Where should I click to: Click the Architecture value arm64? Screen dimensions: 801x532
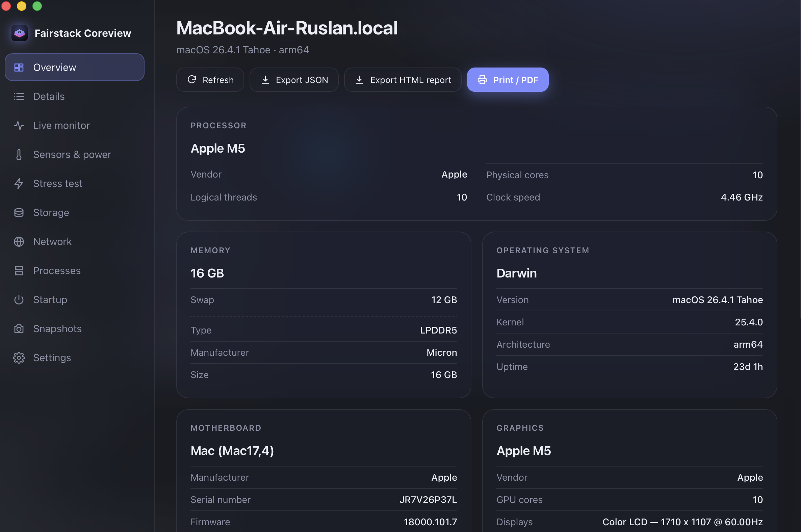748,344
